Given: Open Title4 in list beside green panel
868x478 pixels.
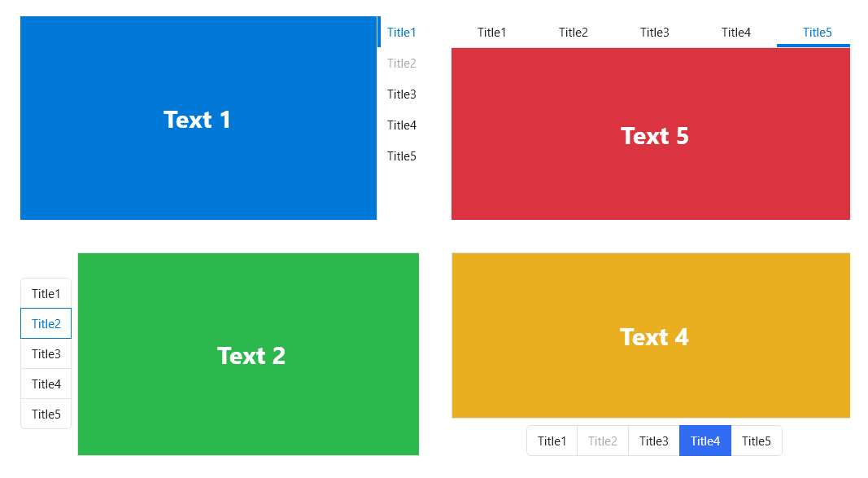Looking at the screenshot, I should 46,384.
